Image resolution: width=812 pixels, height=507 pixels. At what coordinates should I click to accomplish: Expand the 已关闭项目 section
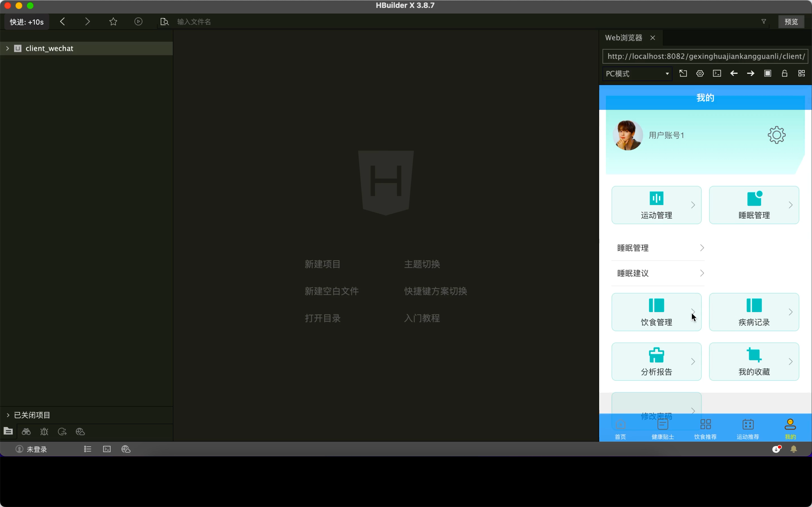[8, 415]
